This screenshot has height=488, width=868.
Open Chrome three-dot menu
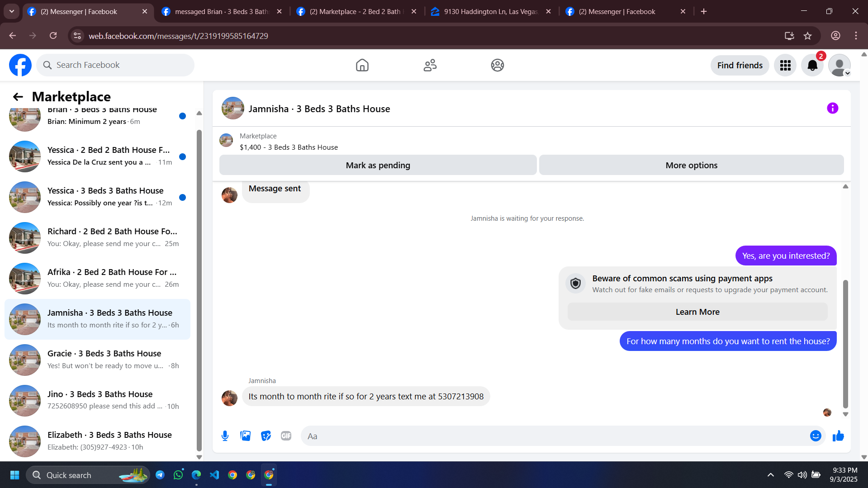(x=856, y=36)
